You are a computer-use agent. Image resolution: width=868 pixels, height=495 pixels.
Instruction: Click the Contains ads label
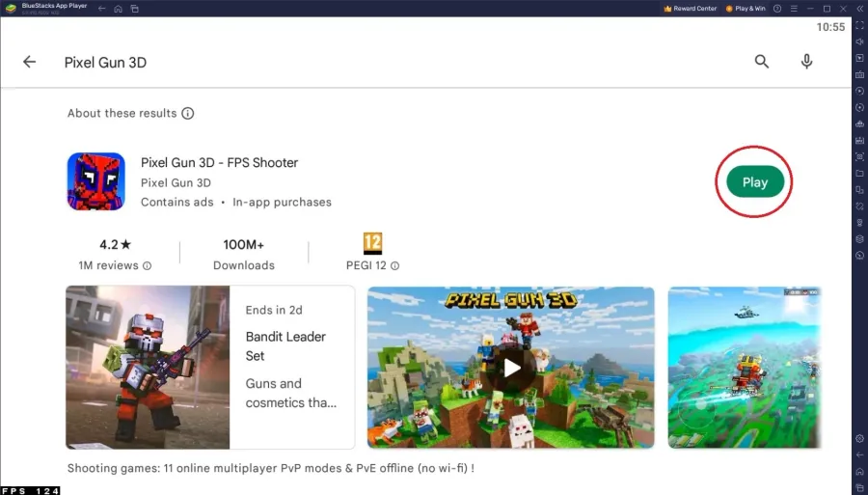coord(177,202)
